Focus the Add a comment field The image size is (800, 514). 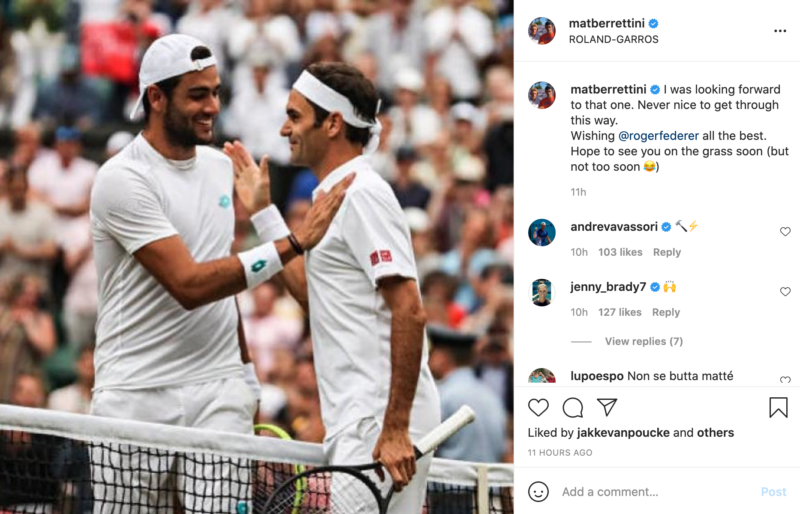[656, 492]
